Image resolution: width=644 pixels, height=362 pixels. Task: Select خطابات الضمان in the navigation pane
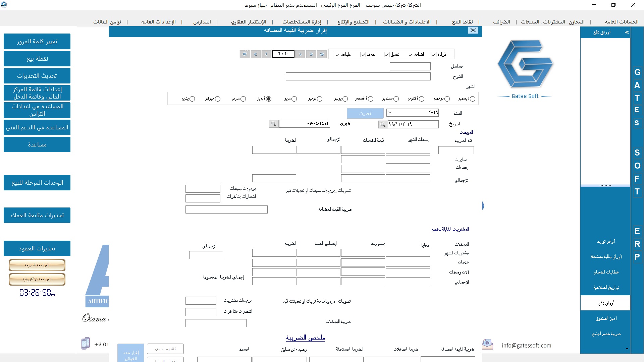[x=606, y=272]
